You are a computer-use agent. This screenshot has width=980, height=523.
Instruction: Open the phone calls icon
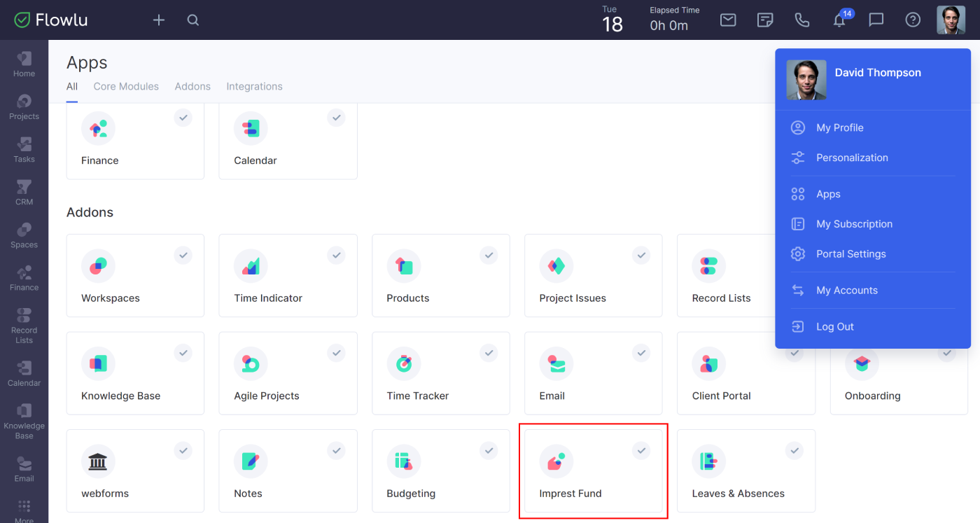(802, 20)
